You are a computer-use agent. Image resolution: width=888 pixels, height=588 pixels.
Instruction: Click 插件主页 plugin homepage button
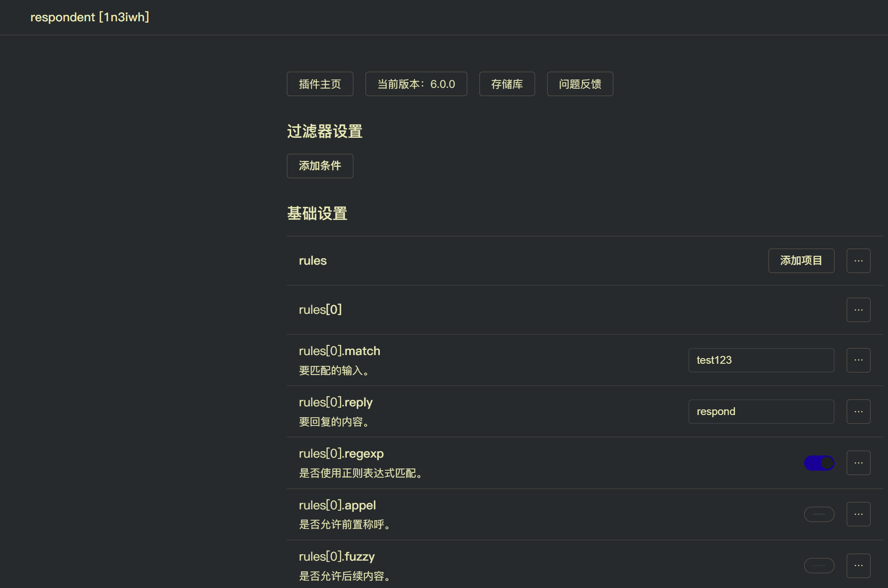(x=320, y=84)
